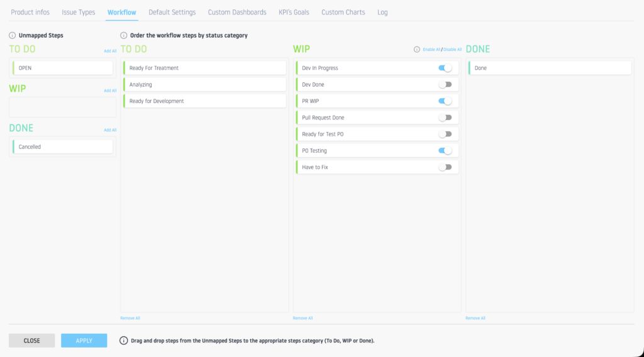Turn on Pull Request Done switch
The image size is (644, 357).
445,118
